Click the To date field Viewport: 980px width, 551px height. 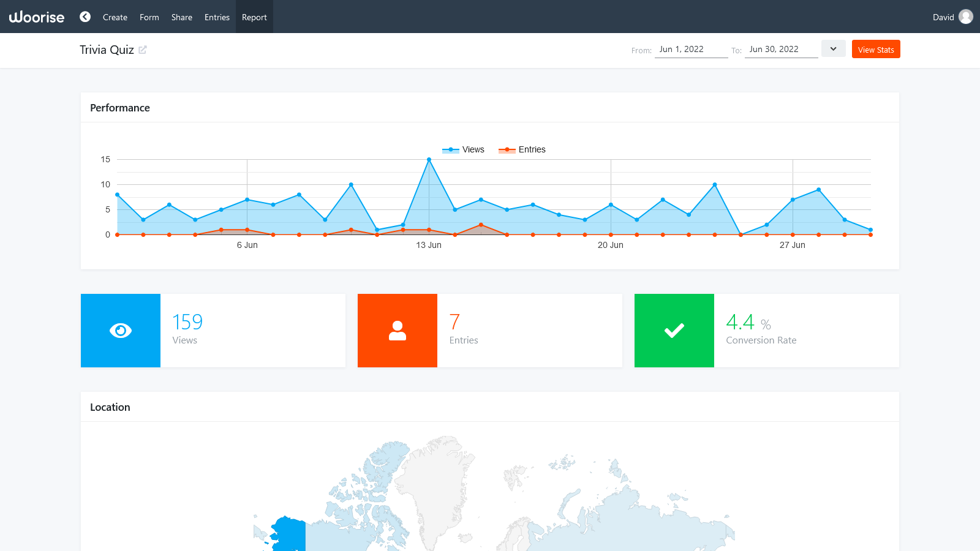click(x=781, y=49)
